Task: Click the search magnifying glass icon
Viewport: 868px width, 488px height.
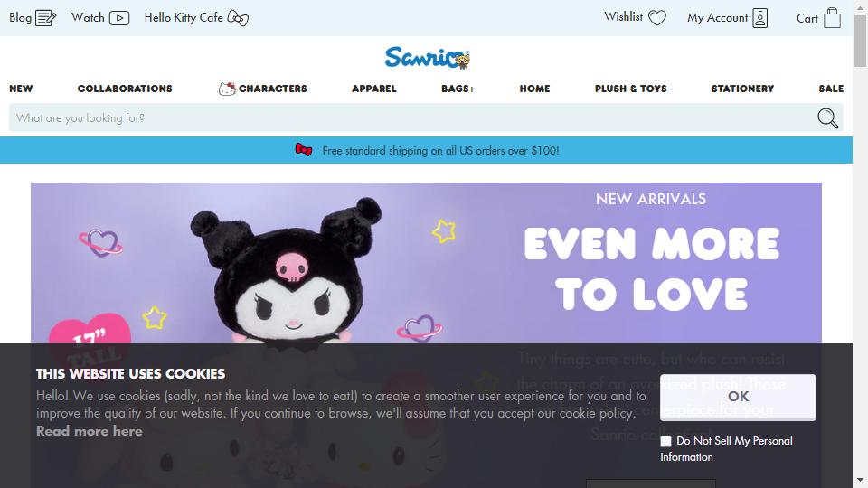Action: pos(827,117)
